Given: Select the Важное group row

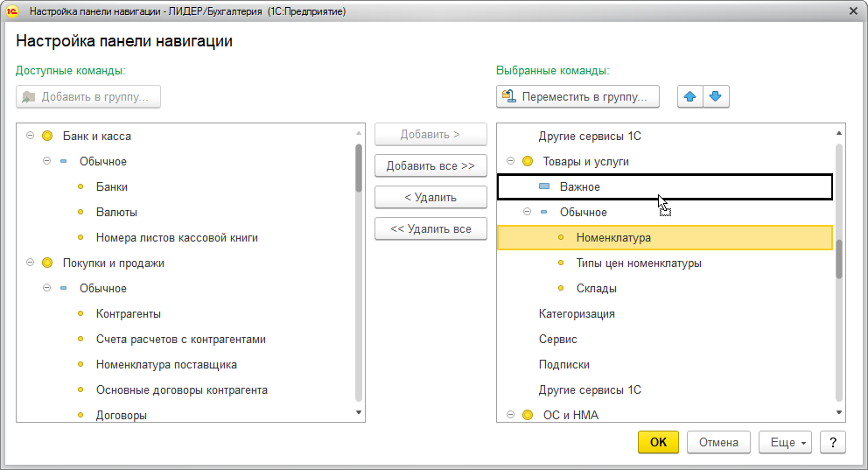Looking at the screenshot, I should tap(664, 186).
